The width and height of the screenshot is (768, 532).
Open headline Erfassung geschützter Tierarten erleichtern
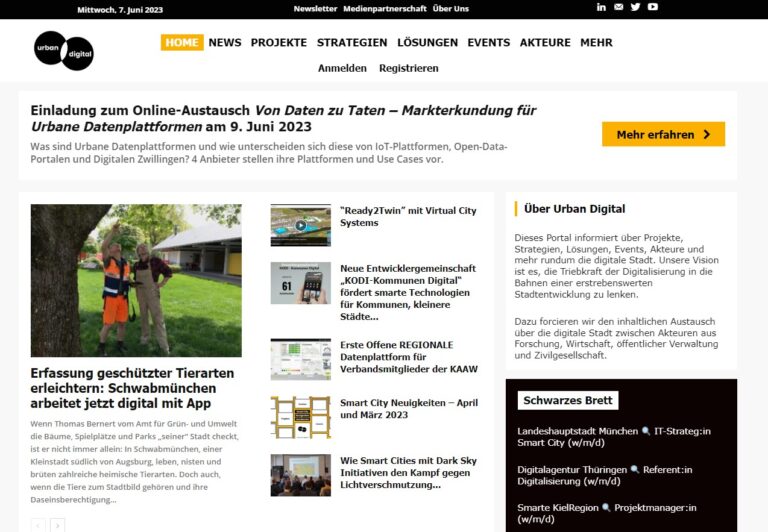coord(132,388)
